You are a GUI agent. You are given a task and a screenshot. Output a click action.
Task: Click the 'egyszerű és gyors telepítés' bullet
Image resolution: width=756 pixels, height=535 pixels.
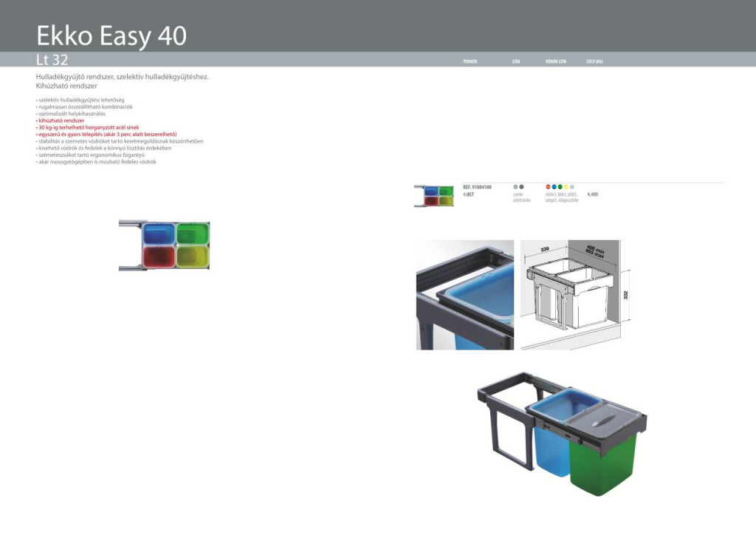pos(106,134)
